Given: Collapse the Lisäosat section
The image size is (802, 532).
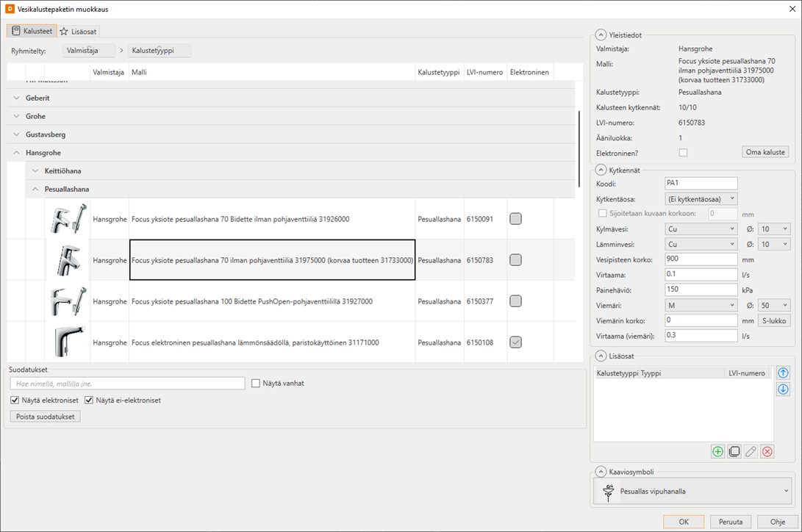Looking at the screenshot, I should (x=601, y=356).
